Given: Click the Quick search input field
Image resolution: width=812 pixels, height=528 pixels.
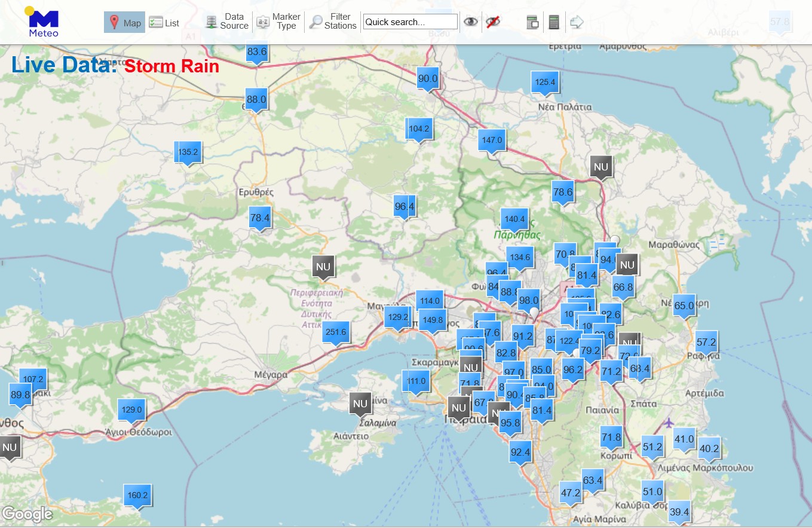Looking at the screenshot, I should [x=410, y=22].
